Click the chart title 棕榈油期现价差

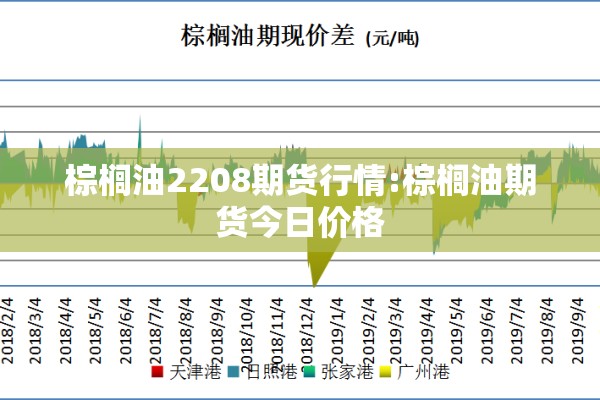pos(267,36)
